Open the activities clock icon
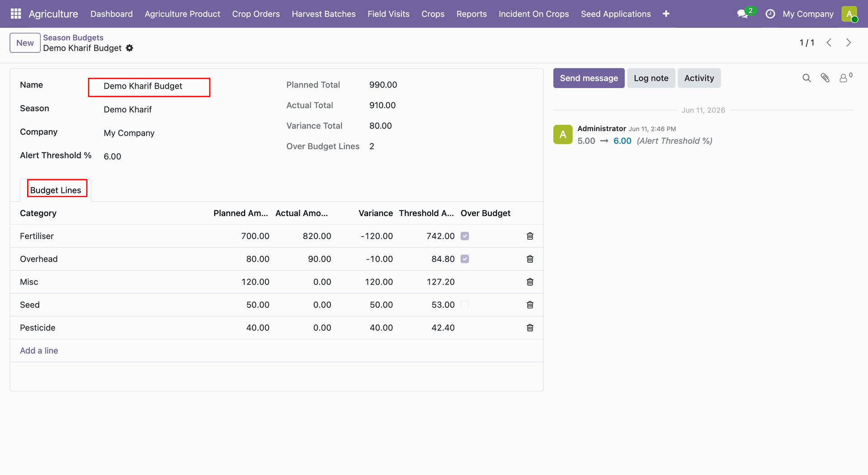Screen dimensions: 868x475 click(770, 14)
